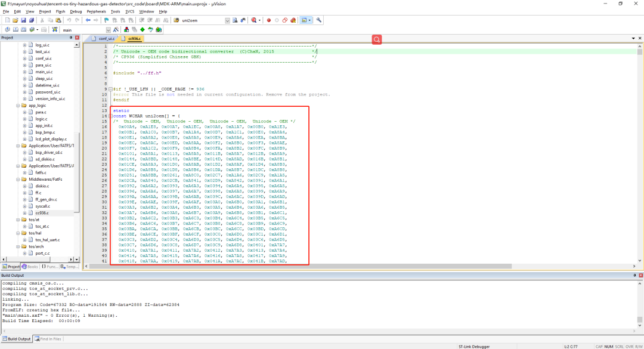Collapse the Middlewares/FatFs folder
This screenshot has height=349, width=644.
click(x=18, y=179)
